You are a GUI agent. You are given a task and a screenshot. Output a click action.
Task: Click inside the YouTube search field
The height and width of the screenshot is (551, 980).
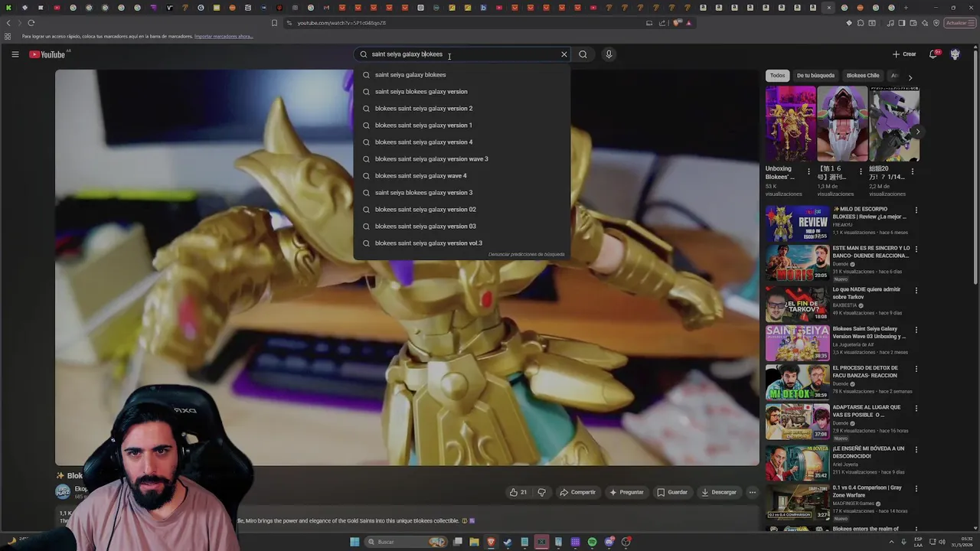(x=463, y=54)
